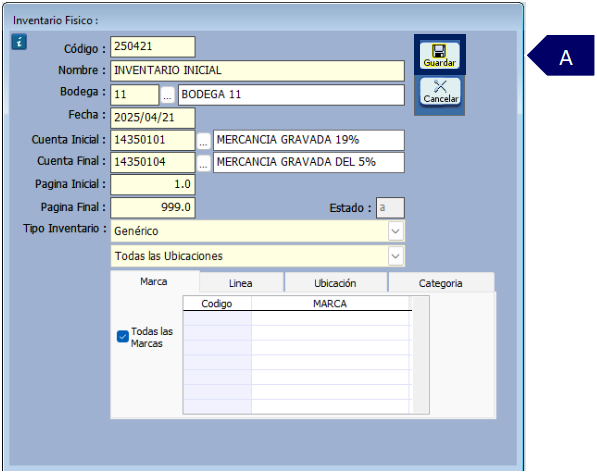
Task: Switch to the Categoria tab
Action: coord(441,283)
